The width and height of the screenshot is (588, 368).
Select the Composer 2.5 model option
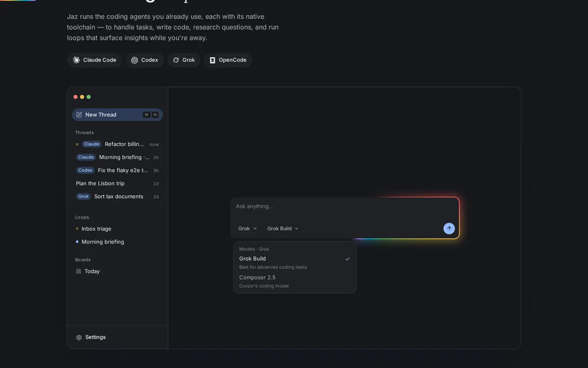[294, 281]
